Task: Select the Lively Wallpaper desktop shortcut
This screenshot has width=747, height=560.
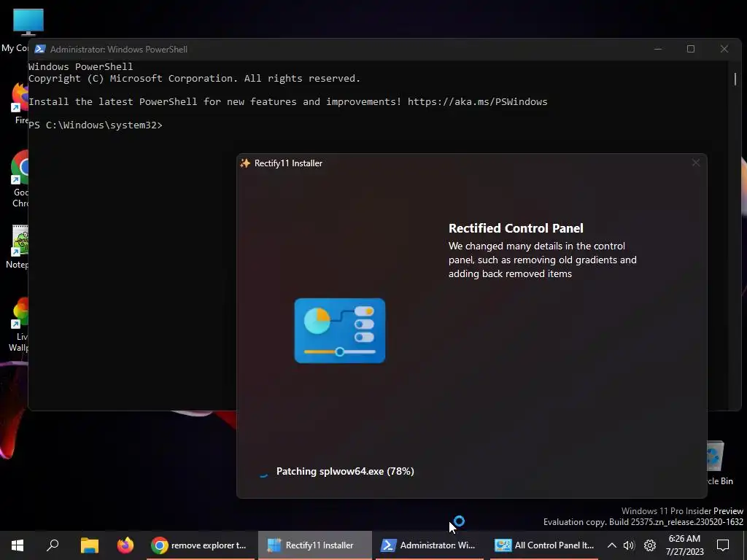Action: (x=19, y=324)
